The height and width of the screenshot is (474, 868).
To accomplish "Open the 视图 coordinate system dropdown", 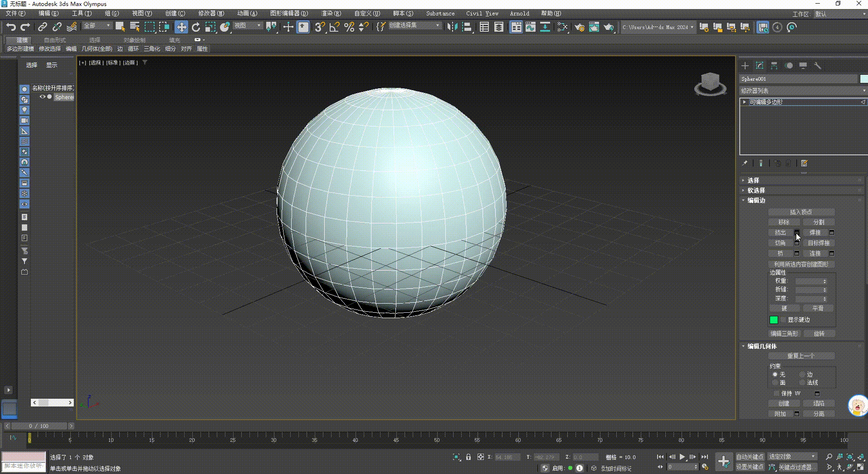I will point(247,26).
